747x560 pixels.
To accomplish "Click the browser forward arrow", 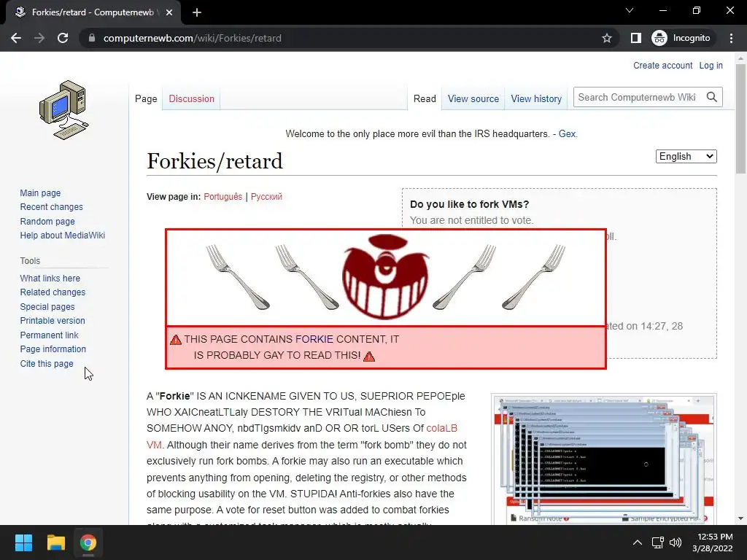I will point(39,38).
